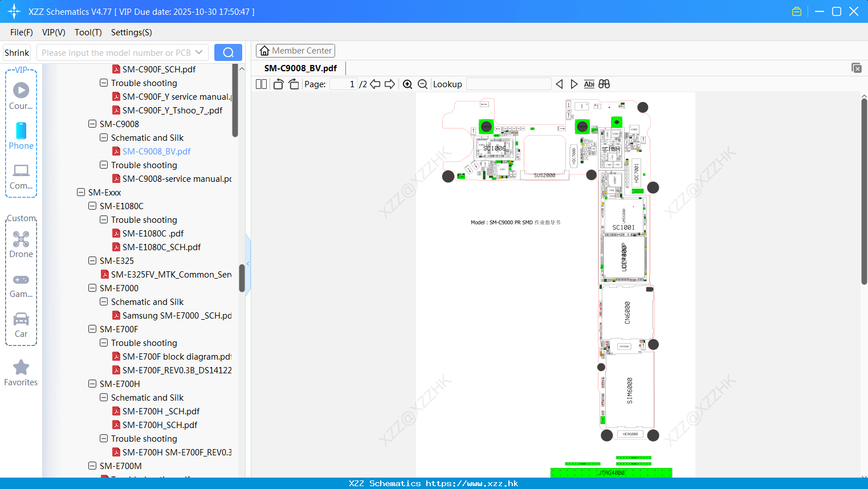Collapse the SM-E1080C tree node

(x=92, y=206)
